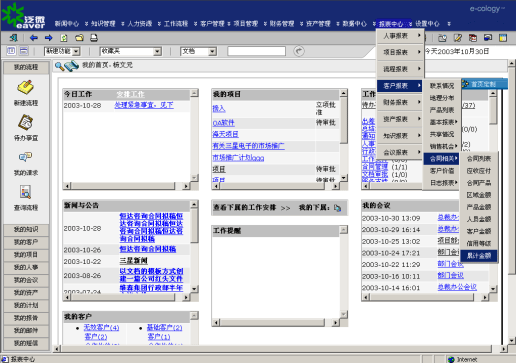
Task: Open the 待办事宜 clipboard icon
Action: click(x=26, y=122)
